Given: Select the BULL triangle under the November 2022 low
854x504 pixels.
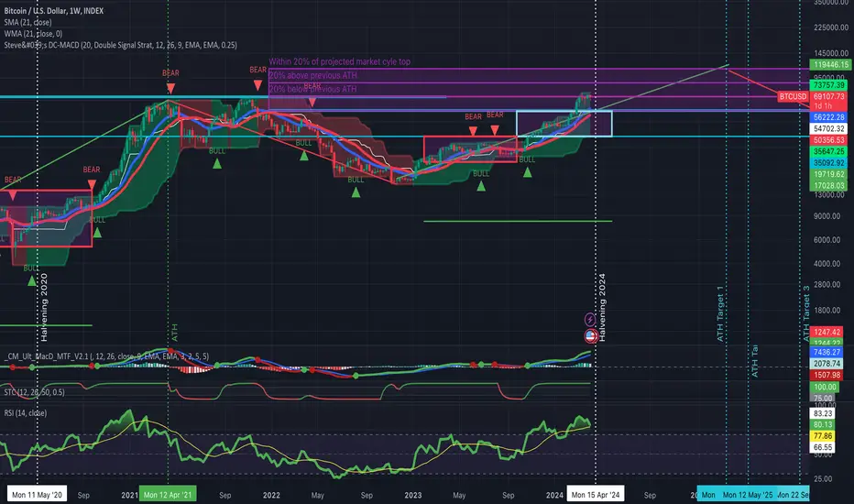Looking at the screenshot, I should [x=356, y=192].
